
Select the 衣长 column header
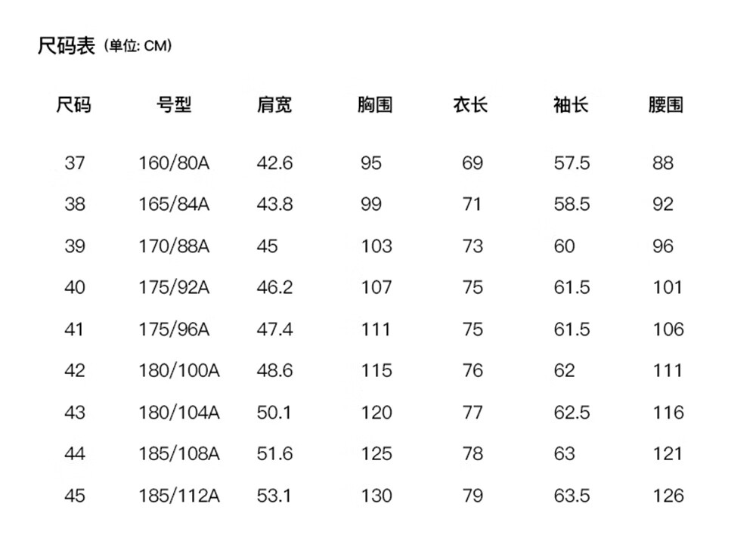pos(471,105)
